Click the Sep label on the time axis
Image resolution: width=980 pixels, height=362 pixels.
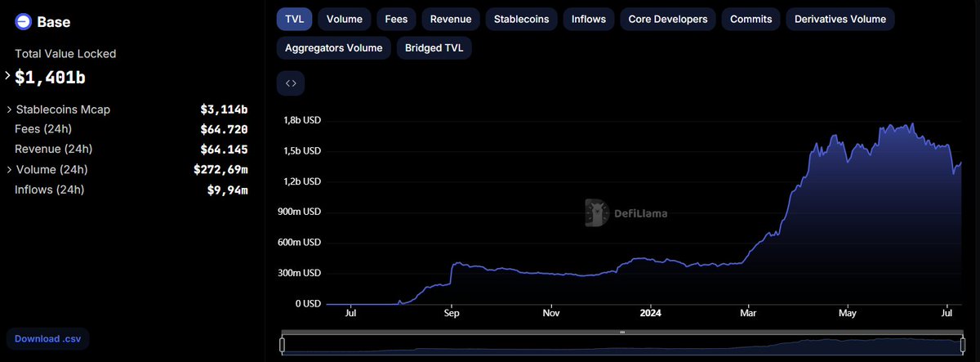pos(452,312)
